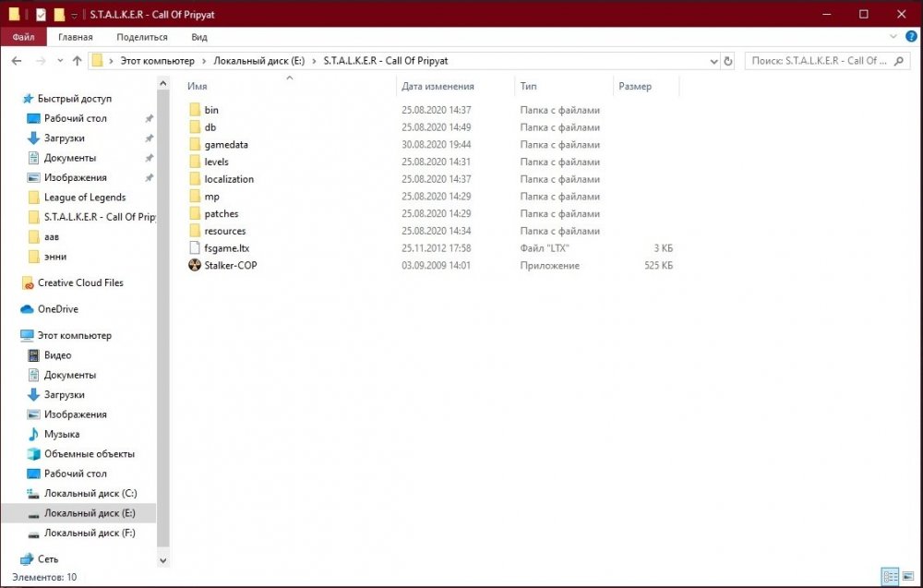This screenshot has height=588, width=923.
Task: Expand the root breadcrumb chevron after folder icon
Action: pos(111,61)
